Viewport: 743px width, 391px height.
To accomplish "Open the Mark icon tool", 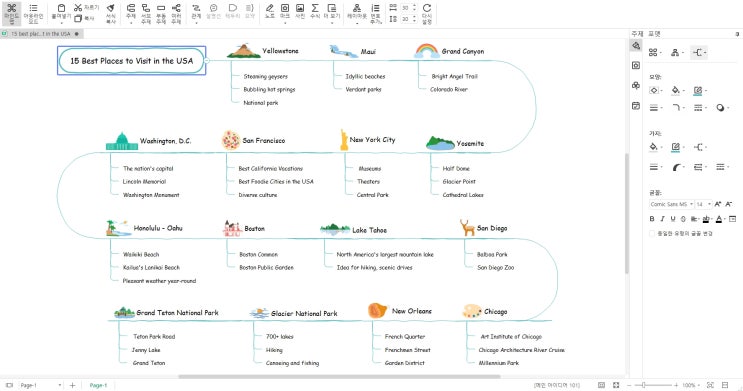I will 285,12.
